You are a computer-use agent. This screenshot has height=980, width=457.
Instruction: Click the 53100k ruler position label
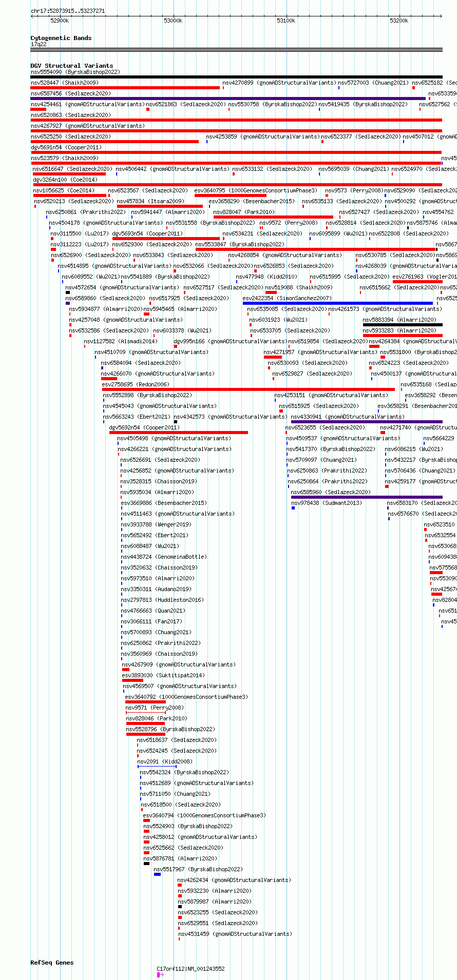click(286, 21)
